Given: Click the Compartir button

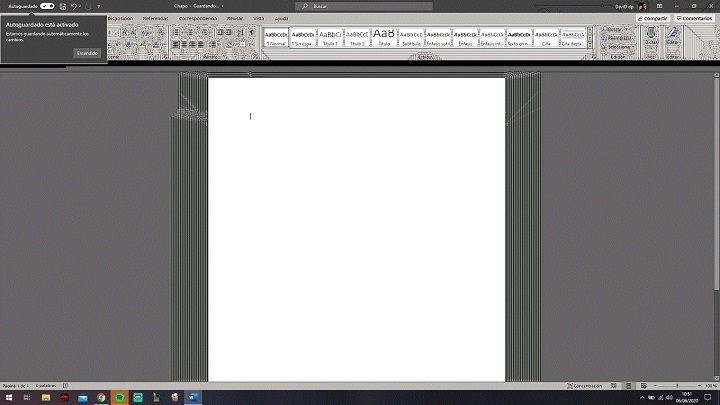Looking at the screenshot, I should click(x=652, y=18).
